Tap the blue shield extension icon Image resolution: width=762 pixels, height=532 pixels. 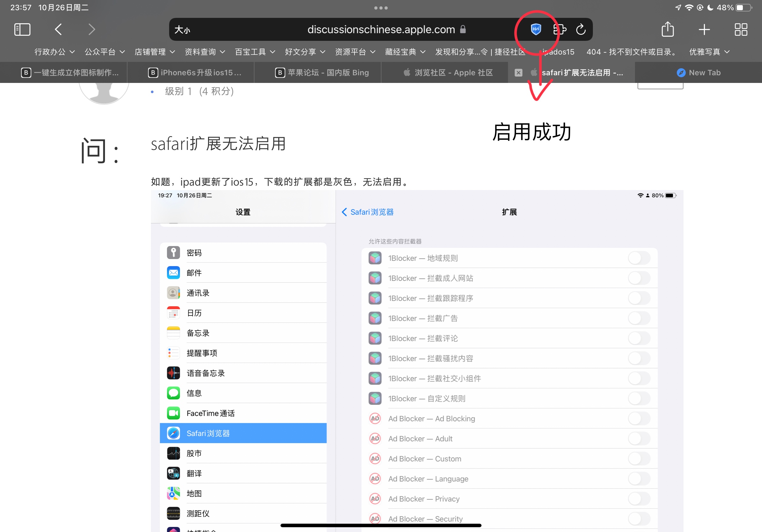(536, 30)
